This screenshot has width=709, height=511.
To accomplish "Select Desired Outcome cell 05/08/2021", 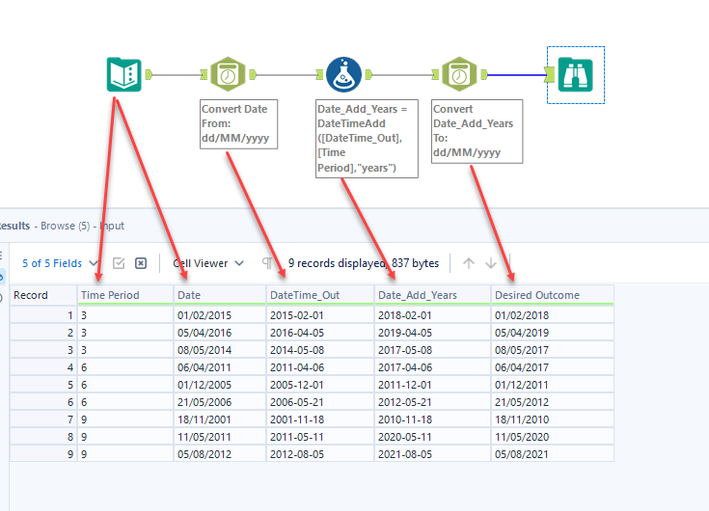I will [x=553, y=454].
